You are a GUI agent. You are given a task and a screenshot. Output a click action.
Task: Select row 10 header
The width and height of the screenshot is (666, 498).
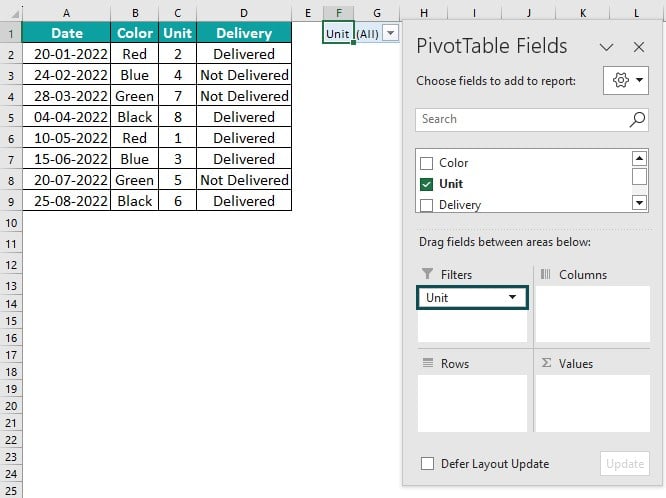point(11,223)
